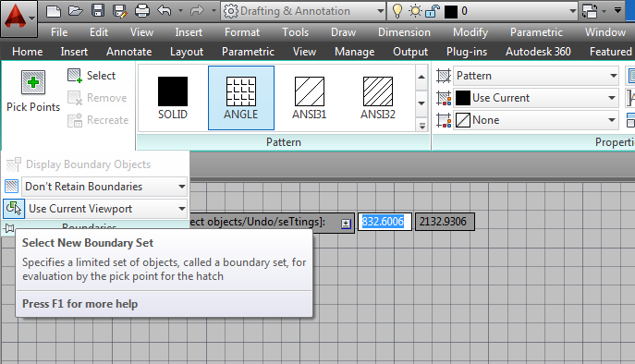The width and height of the screenshot is (635, 364).
Task: Open the layer list dropdown arrow
Action: (573, 11)
